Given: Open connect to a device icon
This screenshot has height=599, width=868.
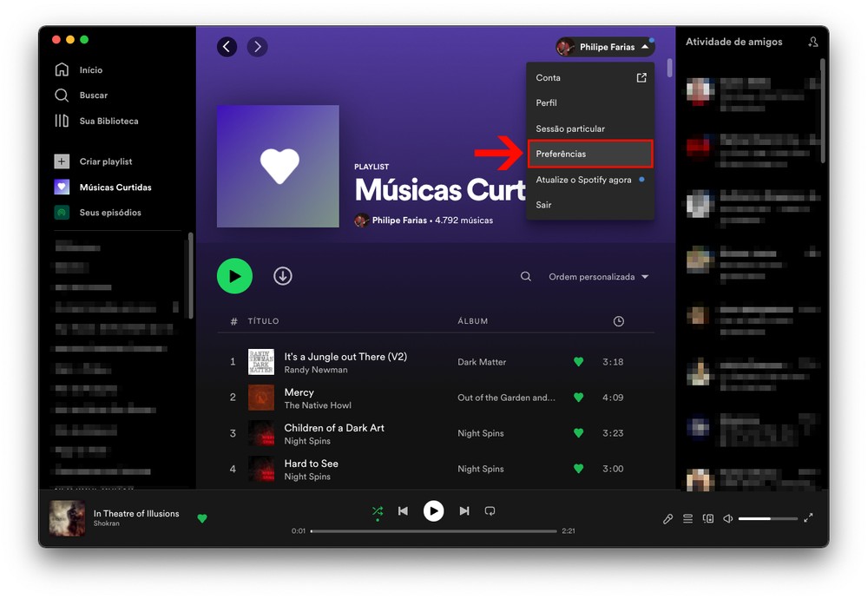Looking at the screenshot, I should tap(708, 518).
